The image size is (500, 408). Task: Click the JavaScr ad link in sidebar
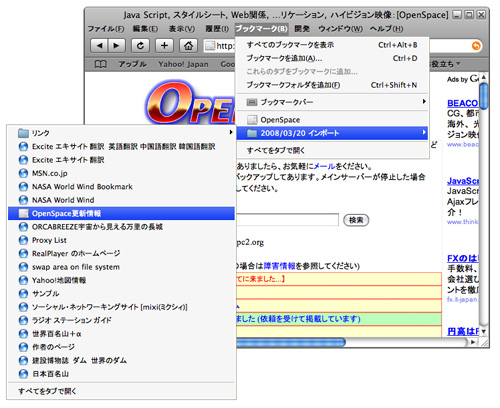pos(463,181)
